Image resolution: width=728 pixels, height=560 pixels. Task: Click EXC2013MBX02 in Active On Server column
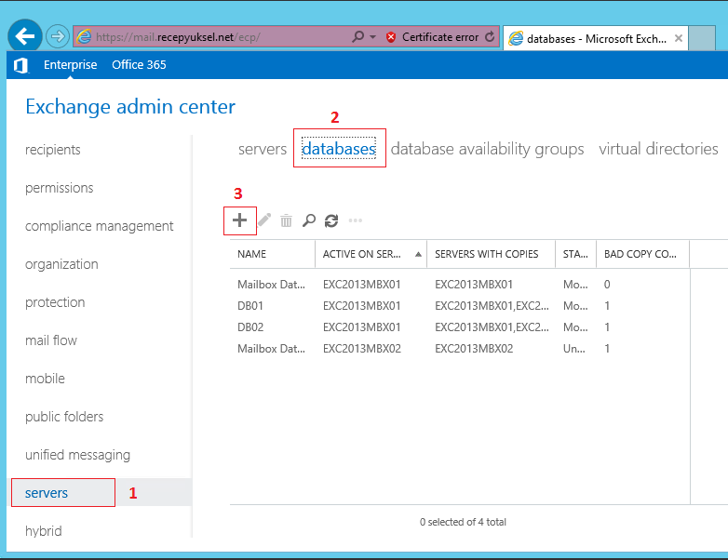362,349
